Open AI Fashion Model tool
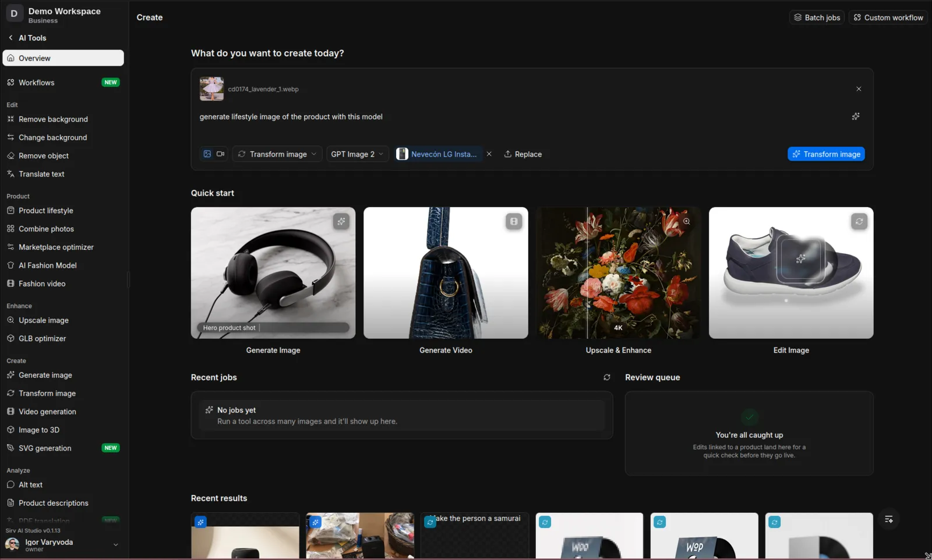 coord(63,265)
